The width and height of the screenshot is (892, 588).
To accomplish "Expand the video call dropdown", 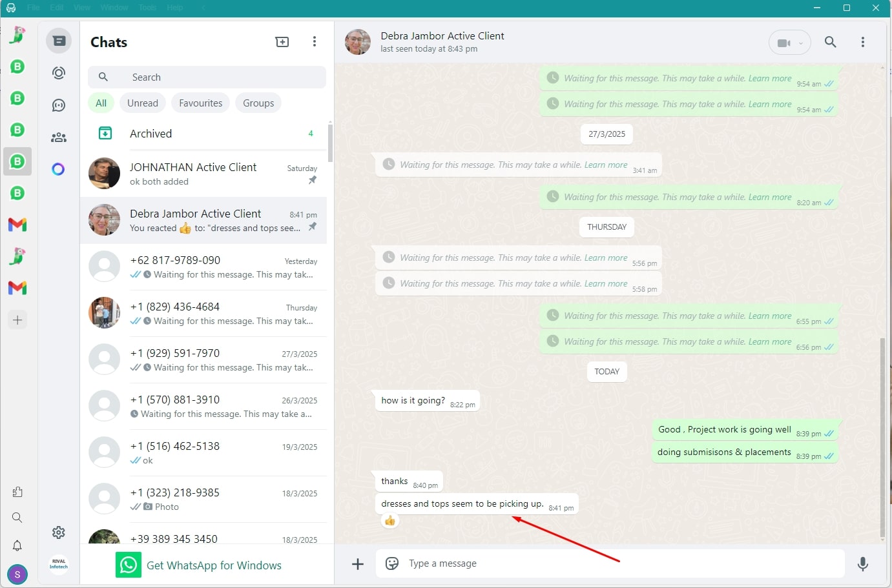I will 801,43.
